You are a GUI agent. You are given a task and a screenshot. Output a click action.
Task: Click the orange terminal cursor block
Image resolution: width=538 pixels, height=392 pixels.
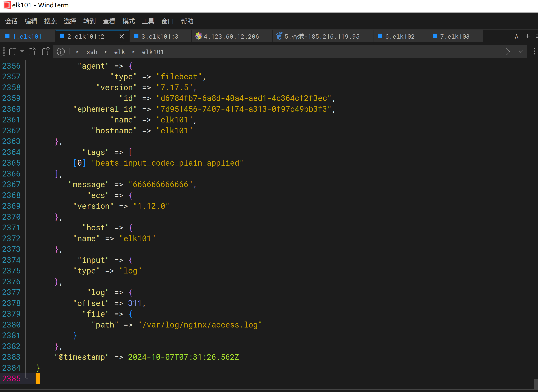tap(38, 378)
